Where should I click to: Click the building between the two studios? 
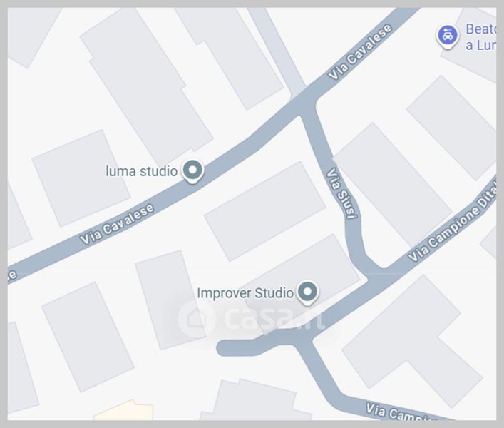(265, 211)
